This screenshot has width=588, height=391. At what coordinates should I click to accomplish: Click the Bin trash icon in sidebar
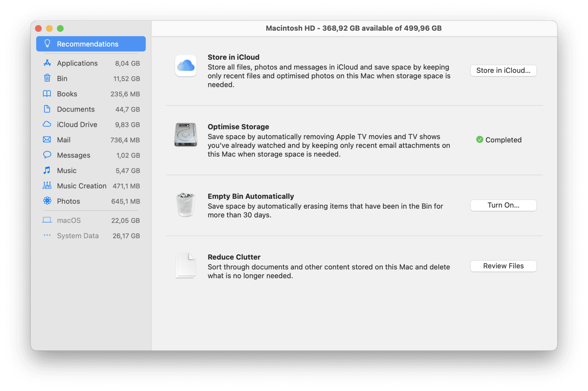[x=47, y=78]
